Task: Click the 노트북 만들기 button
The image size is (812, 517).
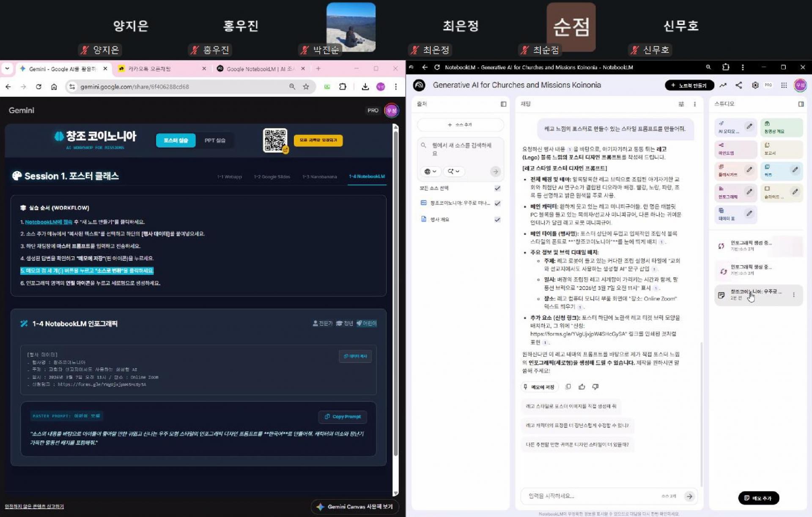Action: (689, 85)
